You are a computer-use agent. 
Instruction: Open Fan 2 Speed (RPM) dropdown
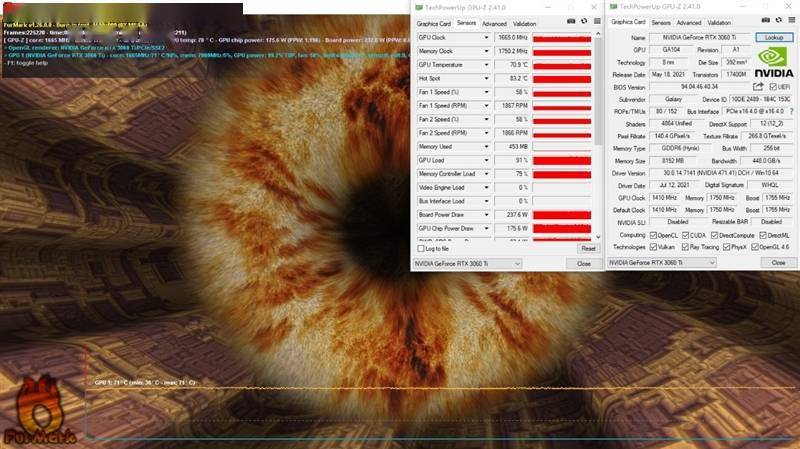click(486, 133)
